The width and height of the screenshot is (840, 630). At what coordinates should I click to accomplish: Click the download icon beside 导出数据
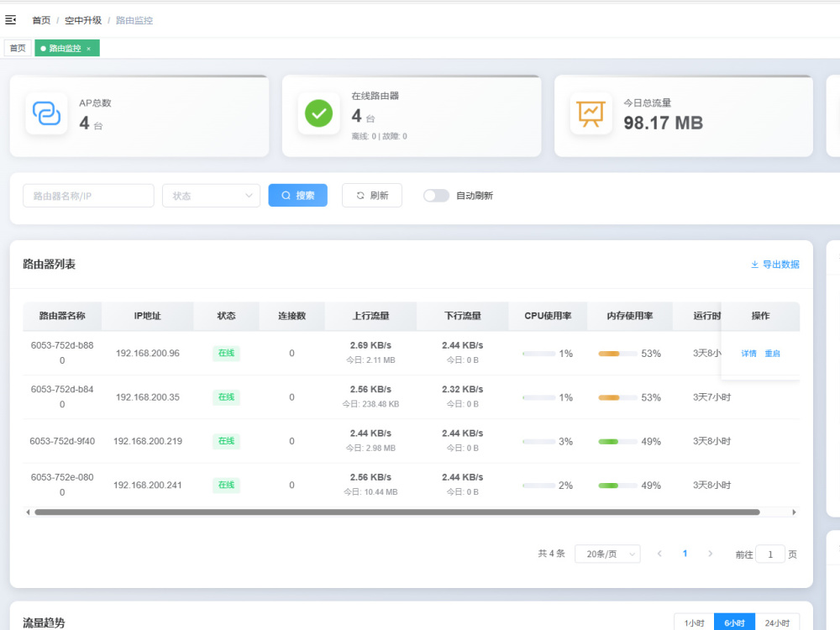click(x=754, y=264)
